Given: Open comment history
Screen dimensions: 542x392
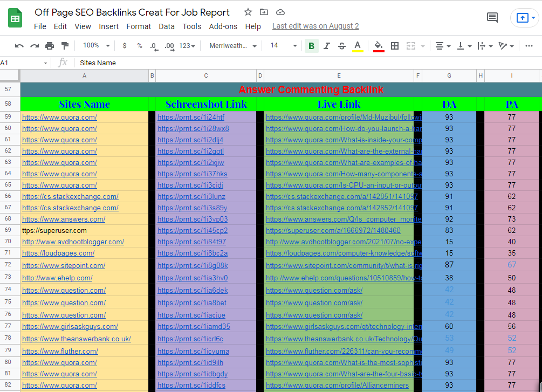Looking at the screenshot, I should [x=492, y=17].
